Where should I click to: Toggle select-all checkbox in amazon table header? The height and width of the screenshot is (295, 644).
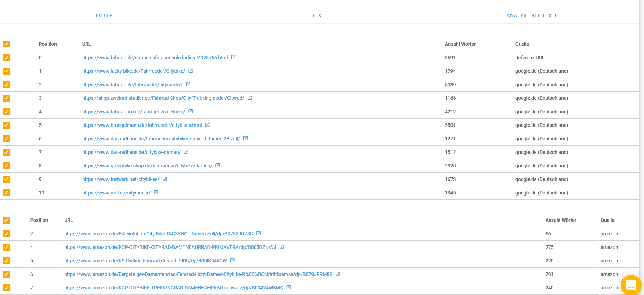click(7, 220)
